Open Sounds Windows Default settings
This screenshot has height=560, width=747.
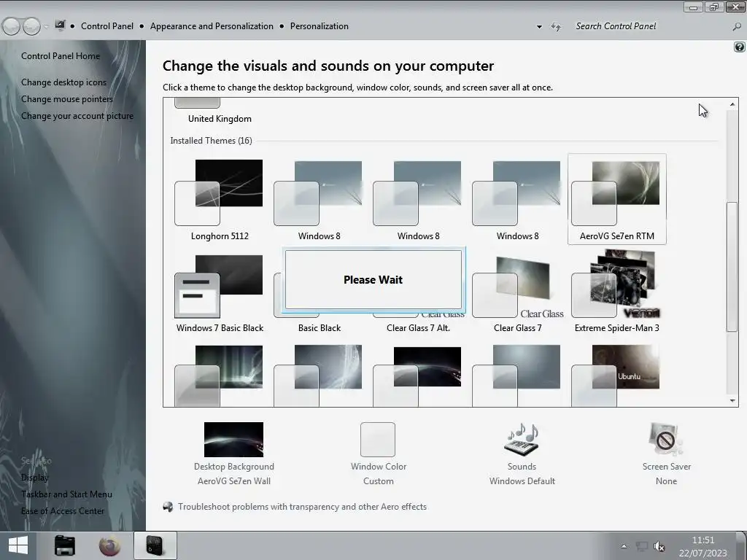pos(522,454)
